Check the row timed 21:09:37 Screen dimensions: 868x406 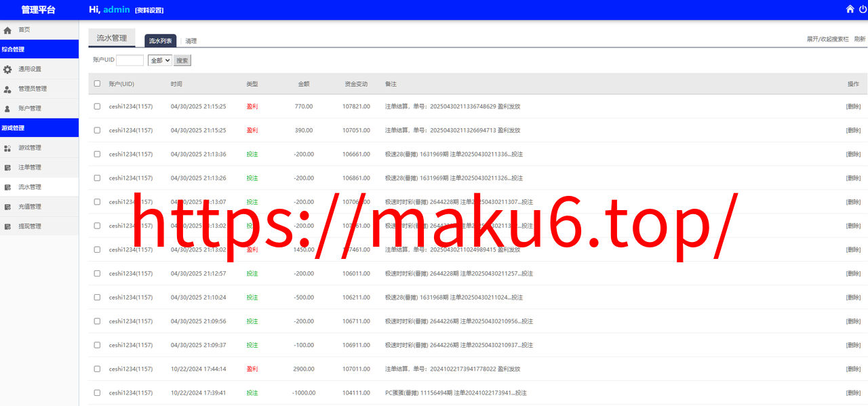tap(97, 345)
